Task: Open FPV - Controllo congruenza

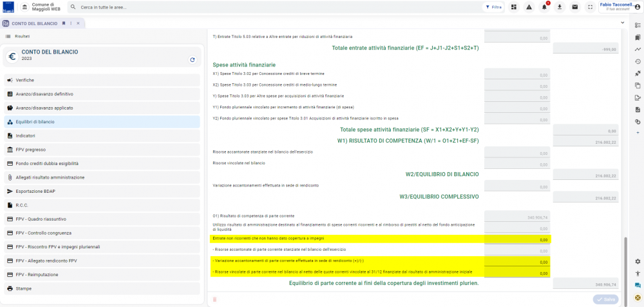Action: [102, 233]
